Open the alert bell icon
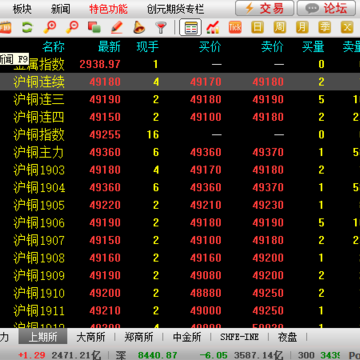 (x=139, y=27)
